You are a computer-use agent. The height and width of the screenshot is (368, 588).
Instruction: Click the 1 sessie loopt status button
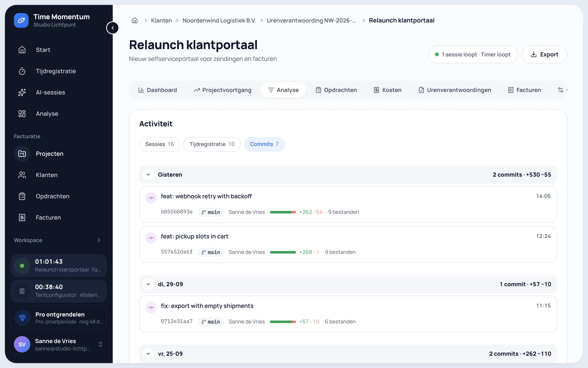tap(473, 55)
